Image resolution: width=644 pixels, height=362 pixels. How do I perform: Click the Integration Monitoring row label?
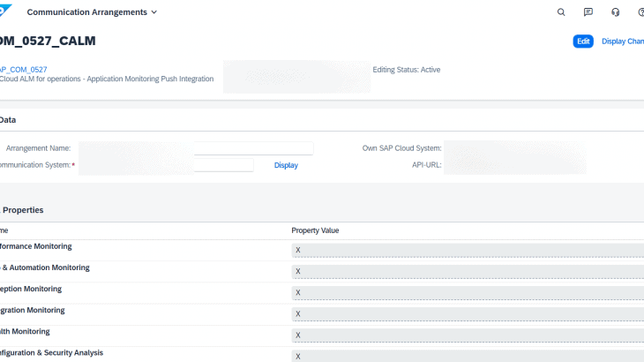33,310
